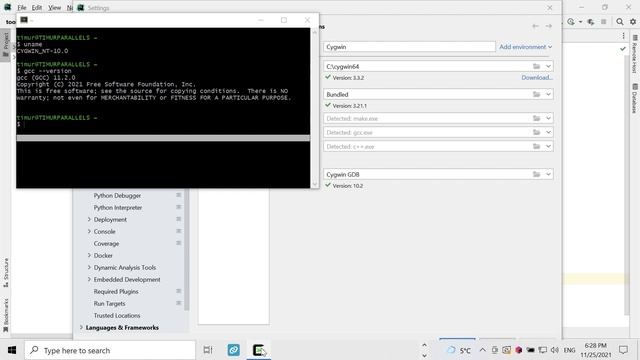Open the clock showing 6:28 PM
Screen dimensions: 640x360
595,350
